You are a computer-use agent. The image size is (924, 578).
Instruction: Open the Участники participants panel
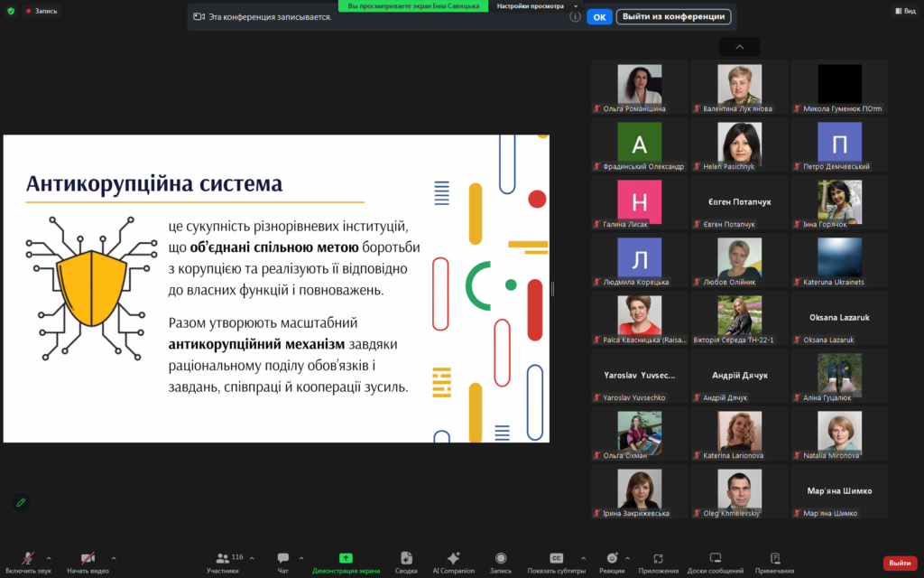(224, 559)
